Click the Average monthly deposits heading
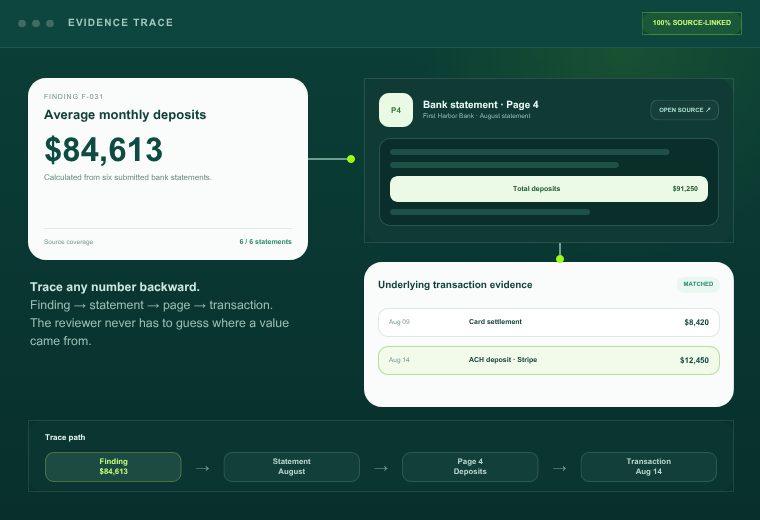Screen dimensions: 760x520 [125, 115]
